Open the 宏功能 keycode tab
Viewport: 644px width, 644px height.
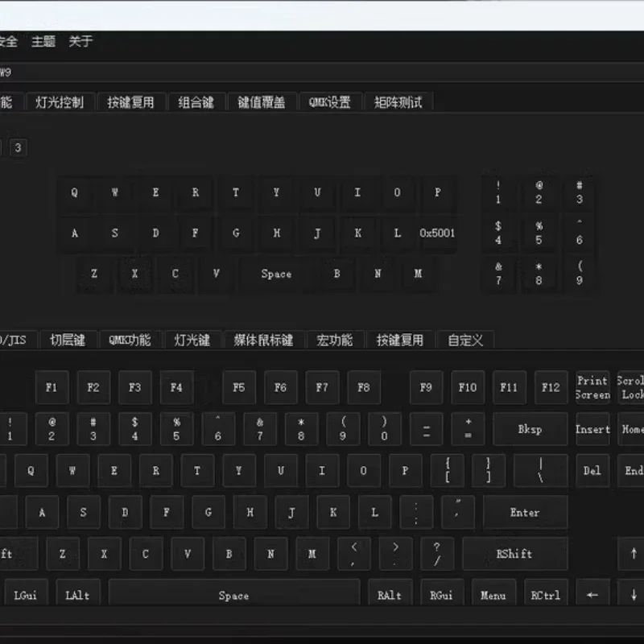335,340
